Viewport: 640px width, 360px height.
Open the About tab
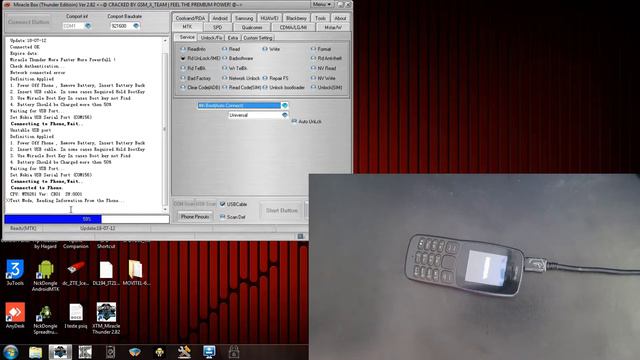click(340, 18)
